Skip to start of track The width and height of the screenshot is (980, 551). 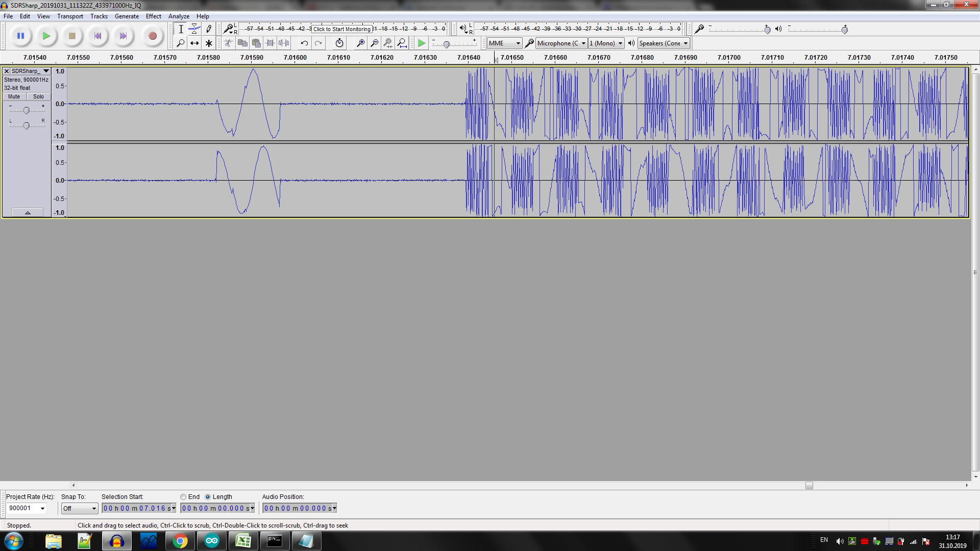[x=97, y=36]
